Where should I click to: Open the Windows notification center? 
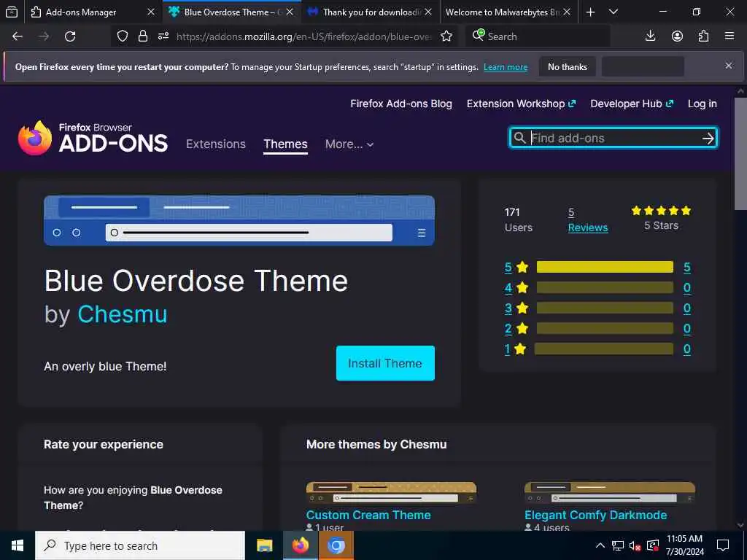point(723,545)
